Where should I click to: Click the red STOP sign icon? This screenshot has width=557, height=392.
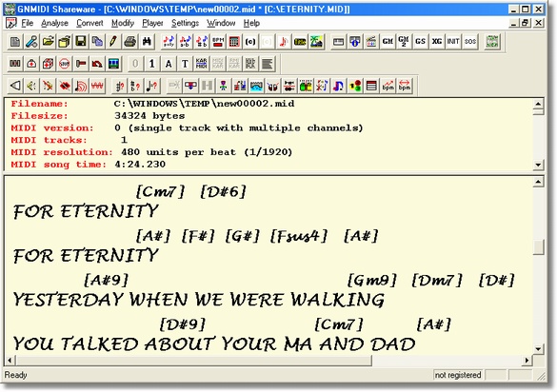(x=65, y=64)
